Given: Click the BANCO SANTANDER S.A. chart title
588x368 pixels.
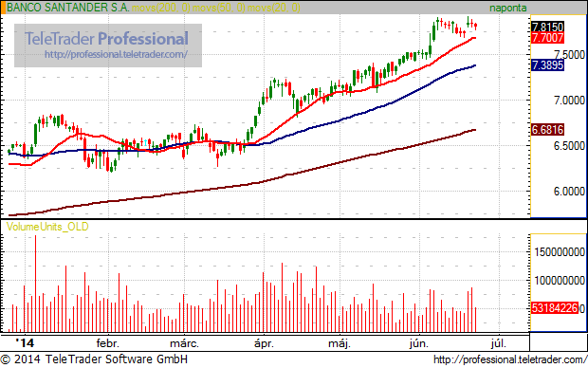Looking at the screenshot, I should tap(68, 8).
